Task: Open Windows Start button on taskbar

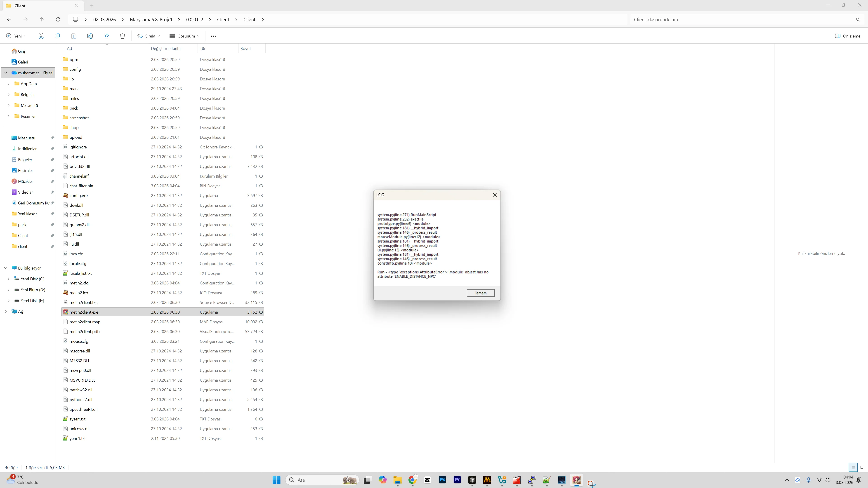Action: pyautogui.click(x=276, y=480)
